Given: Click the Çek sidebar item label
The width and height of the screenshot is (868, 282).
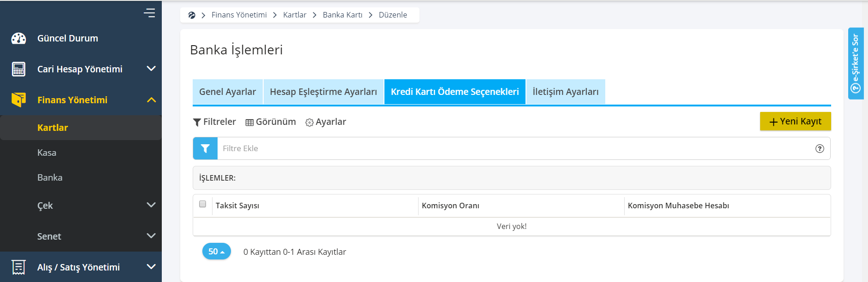Looking at the screenshot, I should [x=45, y=206].
